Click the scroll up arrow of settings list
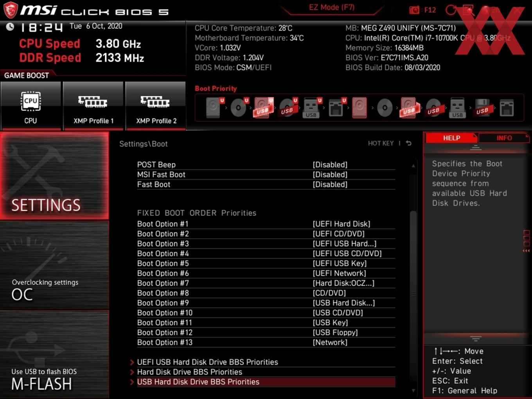532x399 pixels. pos(413,166)
